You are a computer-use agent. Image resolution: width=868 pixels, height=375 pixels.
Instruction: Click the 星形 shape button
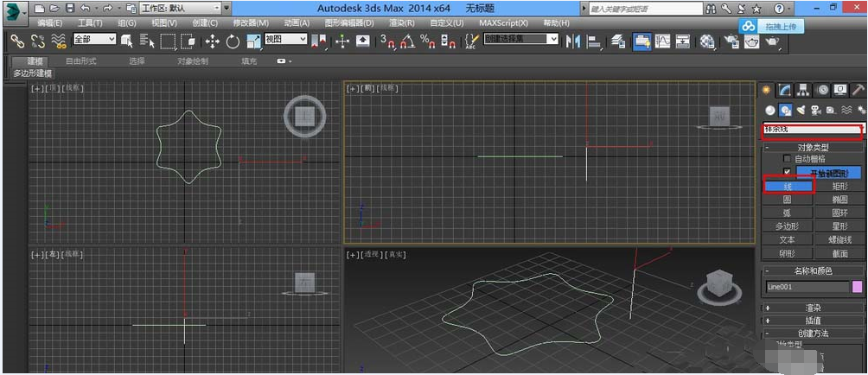839,226
